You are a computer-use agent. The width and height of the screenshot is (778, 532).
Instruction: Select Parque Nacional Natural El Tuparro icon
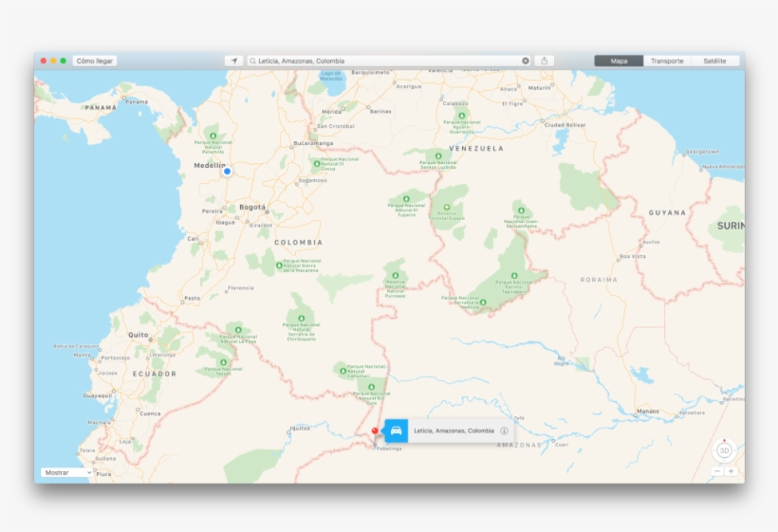pos(406,199)
